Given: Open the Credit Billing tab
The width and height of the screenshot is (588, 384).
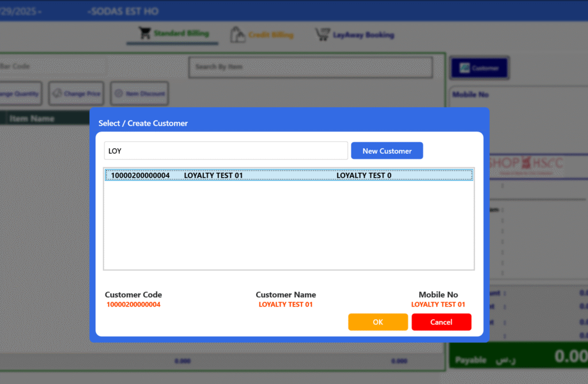Looking at the screenshot, I should (270, 35).
